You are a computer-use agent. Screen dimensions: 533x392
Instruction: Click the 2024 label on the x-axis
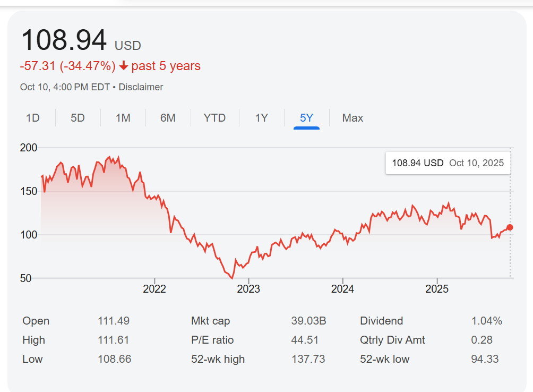(342, 289)
